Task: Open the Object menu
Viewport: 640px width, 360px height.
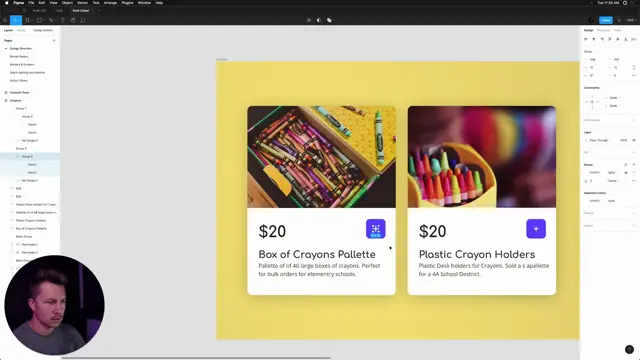Action: click(67, 2)
